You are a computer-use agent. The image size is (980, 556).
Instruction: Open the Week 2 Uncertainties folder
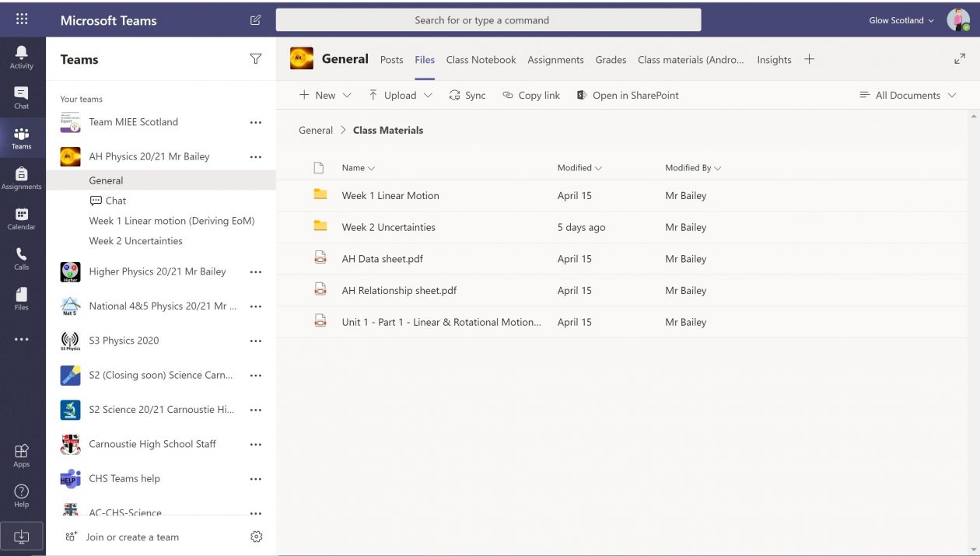[389, 227]
